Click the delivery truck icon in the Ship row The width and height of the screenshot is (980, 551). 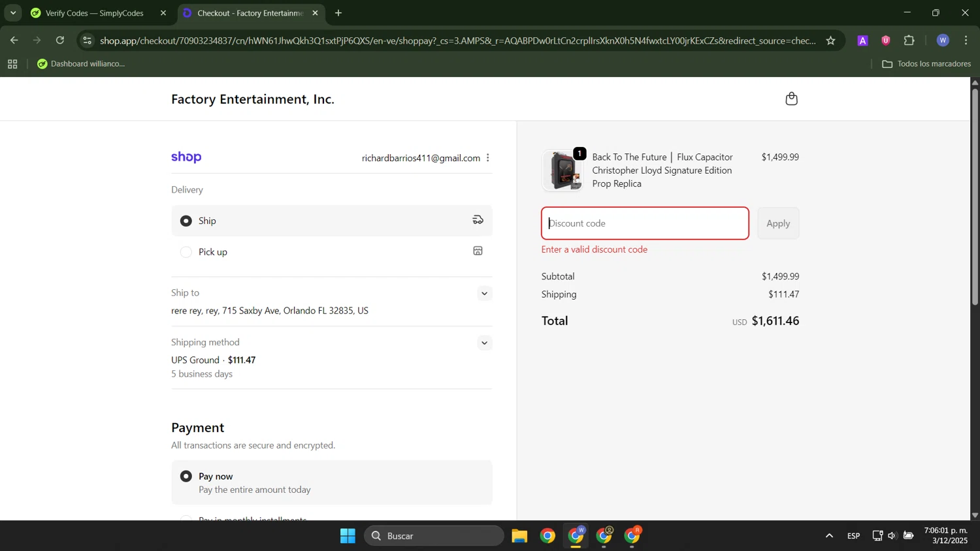pos(478,220)
